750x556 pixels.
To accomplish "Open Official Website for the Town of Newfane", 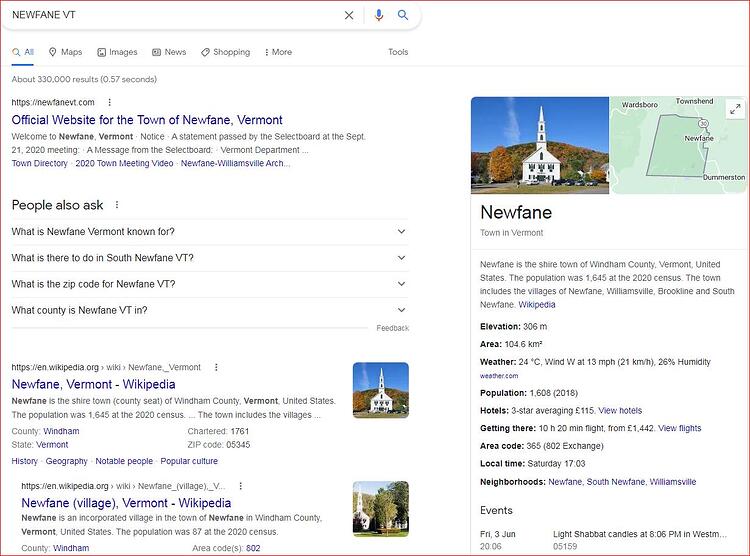I will [147, 120].
